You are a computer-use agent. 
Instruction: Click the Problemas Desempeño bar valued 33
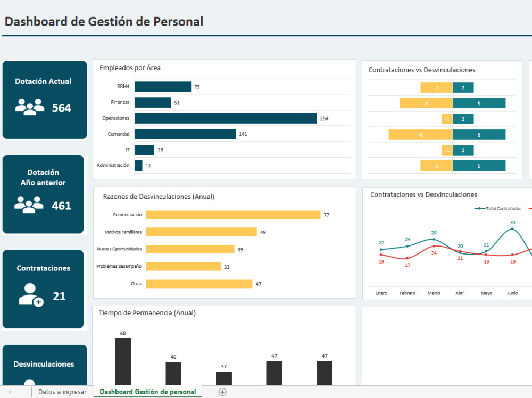point(184,267)
